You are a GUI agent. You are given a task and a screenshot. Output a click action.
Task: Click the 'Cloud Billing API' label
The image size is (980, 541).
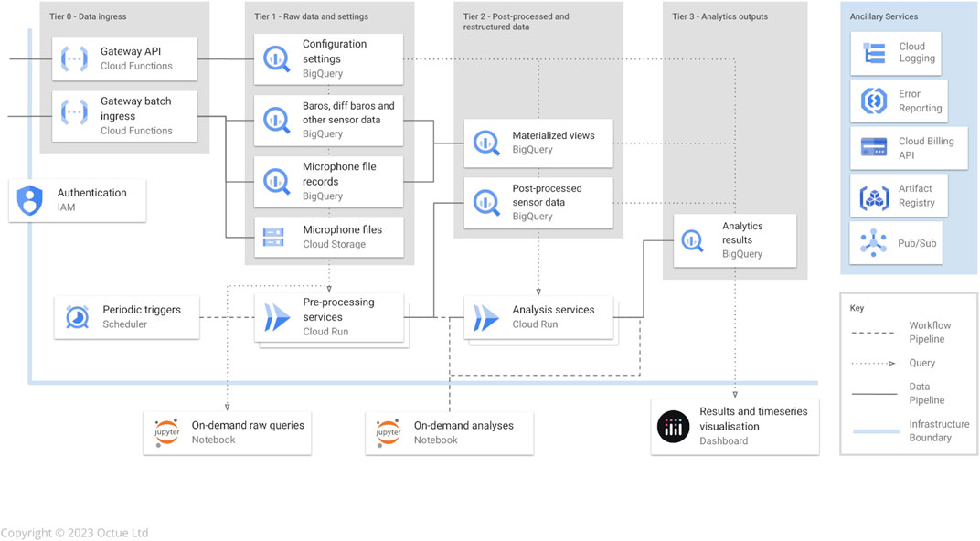[926, 147]
